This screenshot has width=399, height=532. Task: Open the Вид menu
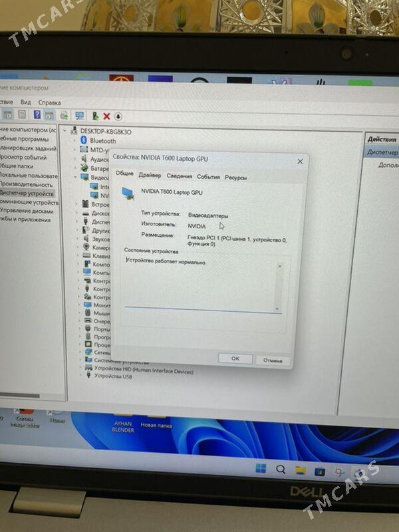click(x=25, y=102)
